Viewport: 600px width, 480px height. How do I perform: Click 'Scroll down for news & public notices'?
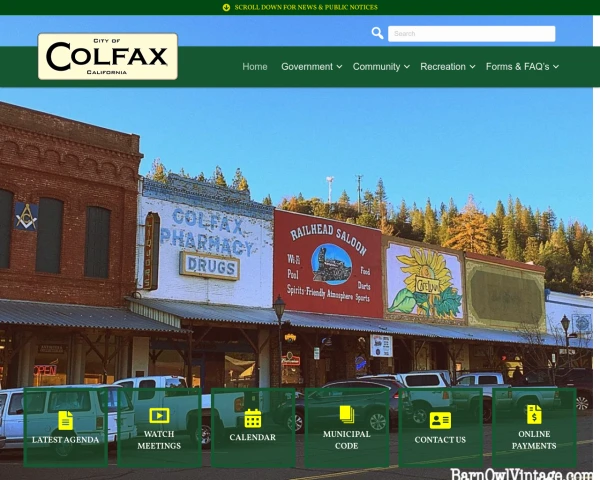point(306,7)
